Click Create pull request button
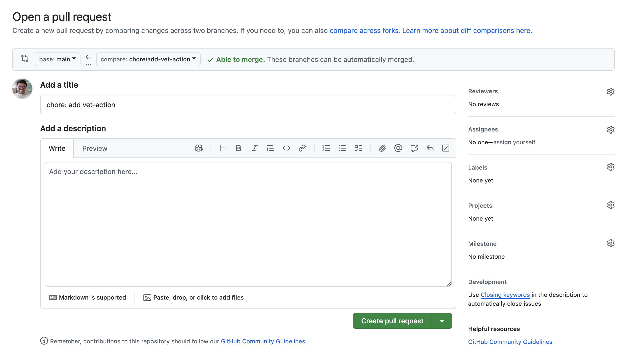 [x=392, y=321]
